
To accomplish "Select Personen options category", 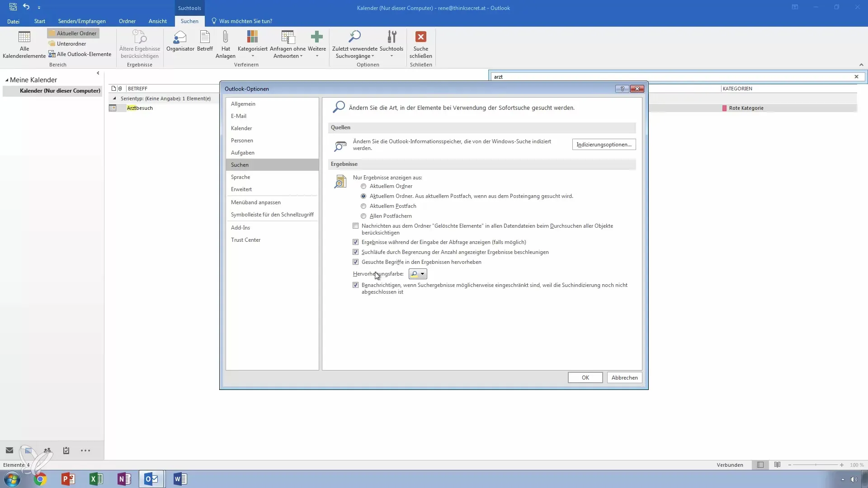I will click(x=272, y=141).
